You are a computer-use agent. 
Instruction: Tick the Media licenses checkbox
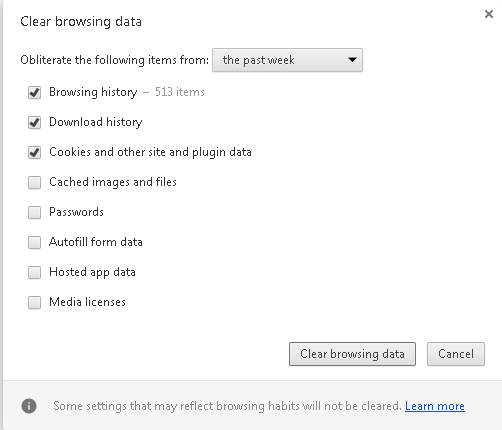[x=34, y=302]
